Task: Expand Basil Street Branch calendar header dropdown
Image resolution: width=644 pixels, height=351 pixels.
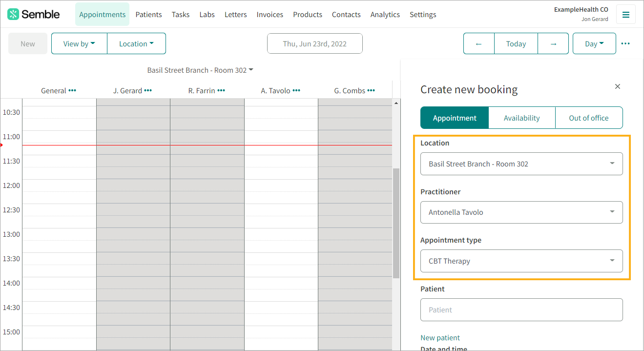Action: [201, 70]
